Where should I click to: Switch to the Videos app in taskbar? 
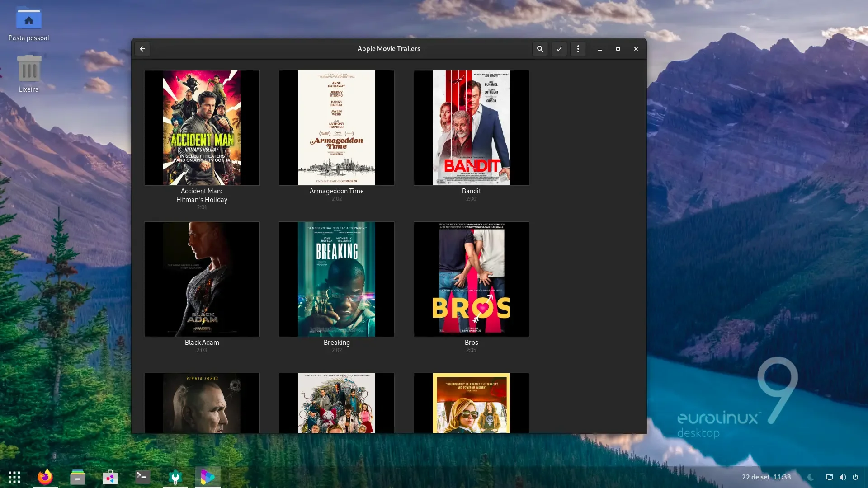coord(208,477)
